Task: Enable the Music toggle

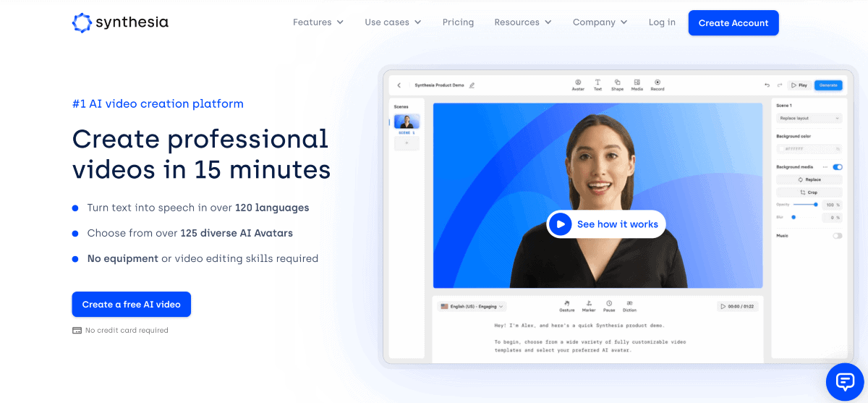Action: pyautogui.click(x=838, y=236)
